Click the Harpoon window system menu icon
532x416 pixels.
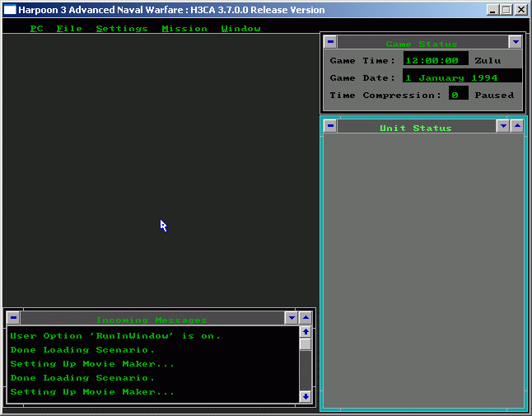coord(10,10)
